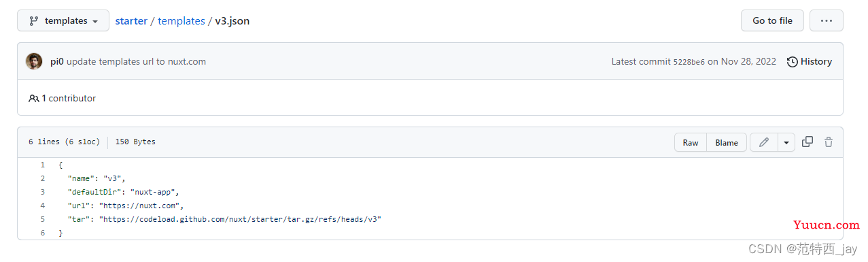The height and width of the screenshot is (262, 868).
Task: Click the Go to file button
Action: 772,20
